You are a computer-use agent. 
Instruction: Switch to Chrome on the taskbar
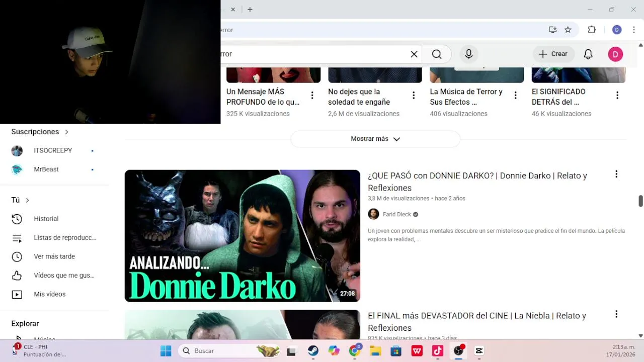[355, 351]
